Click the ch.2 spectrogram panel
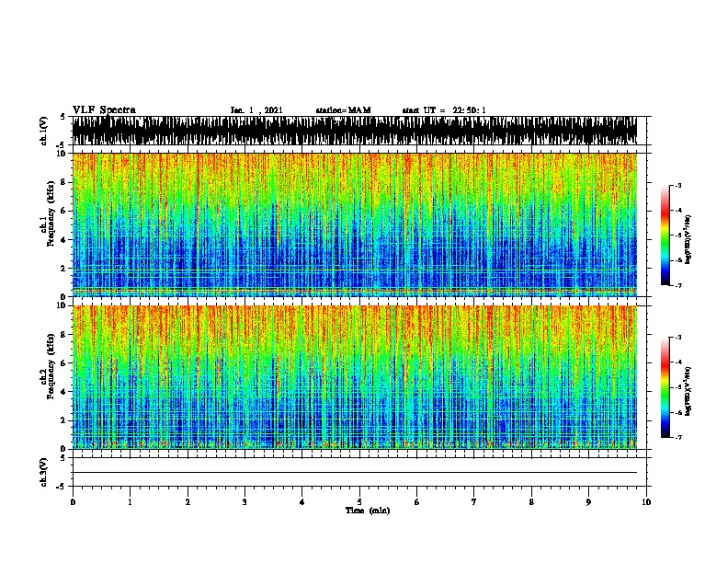 [x=355, y=377]
